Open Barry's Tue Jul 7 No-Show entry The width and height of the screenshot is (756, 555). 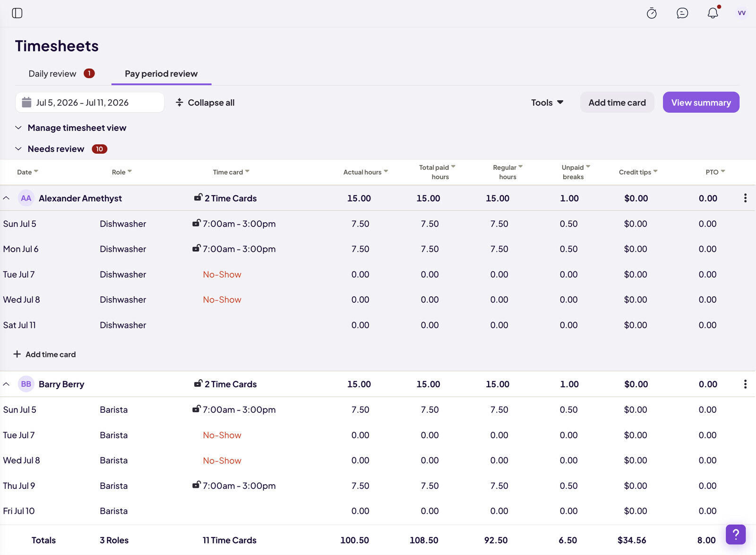point(222,435)
